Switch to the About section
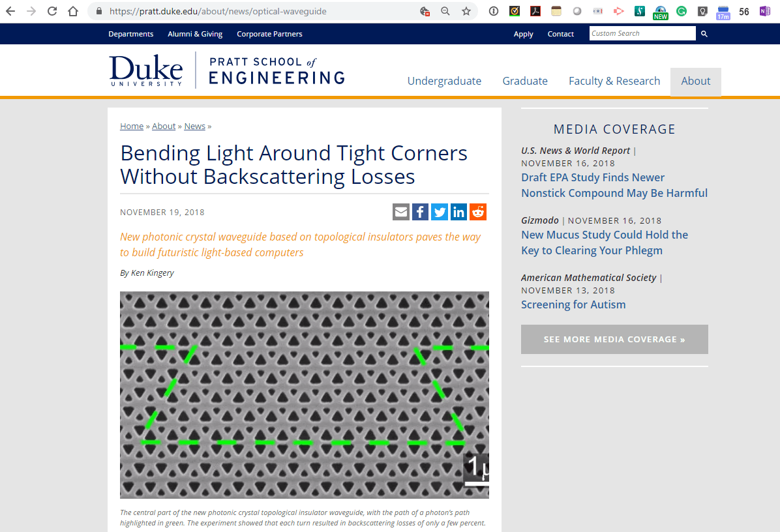780x532 pixels. (x=695, y=81)
